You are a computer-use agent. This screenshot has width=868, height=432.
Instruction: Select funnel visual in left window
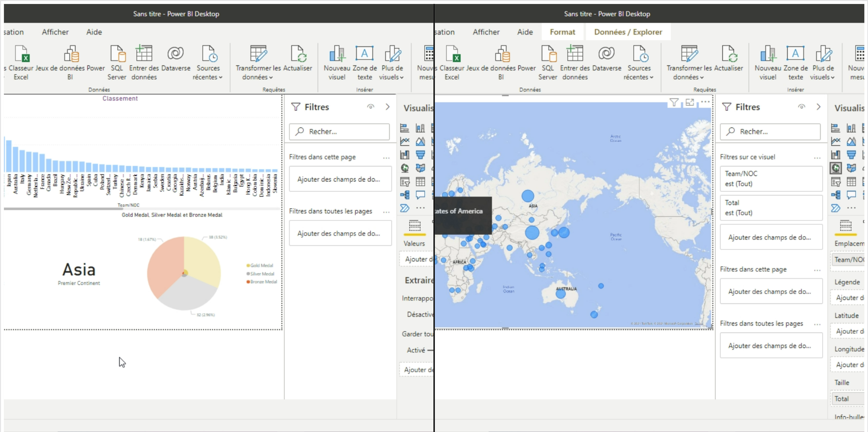[x=420, y=155]
